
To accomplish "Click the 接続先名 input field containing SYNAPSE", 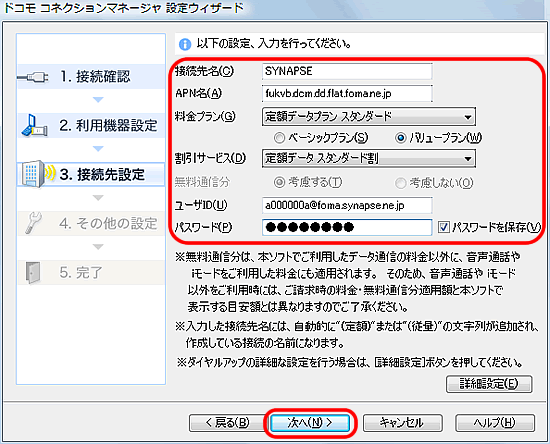I will [x=347, y=72].
